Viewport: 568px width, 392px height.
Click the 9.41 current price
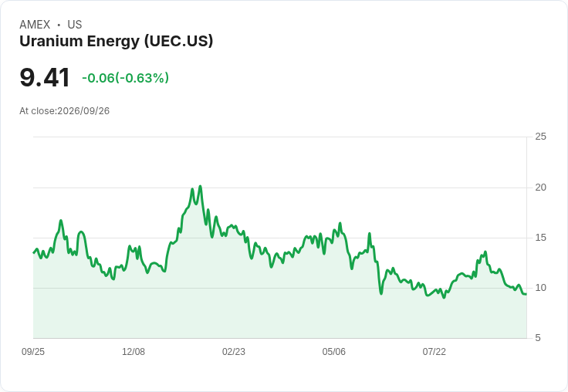point(45,77)
